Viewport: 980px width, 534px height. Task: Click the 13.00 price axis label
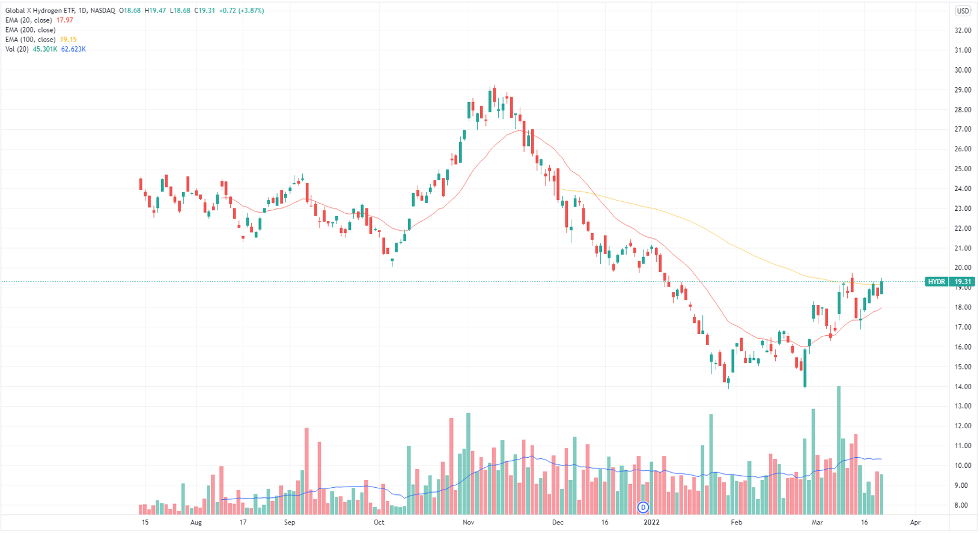pos(963,406)
